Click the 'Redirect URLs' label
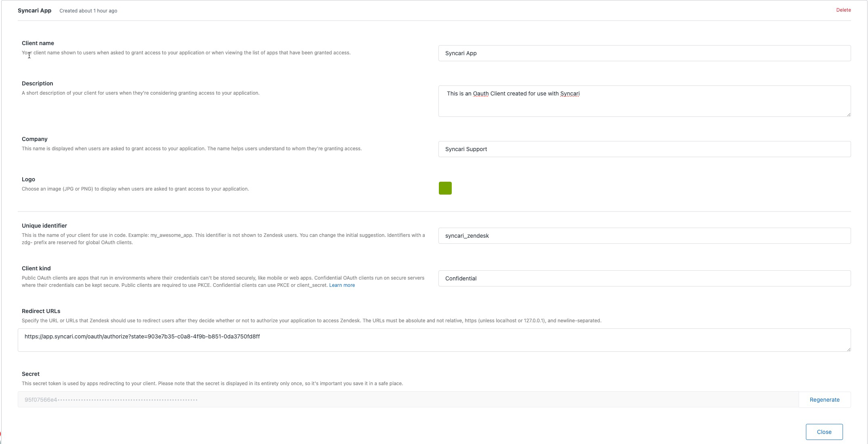 click(x=41, y=311)
